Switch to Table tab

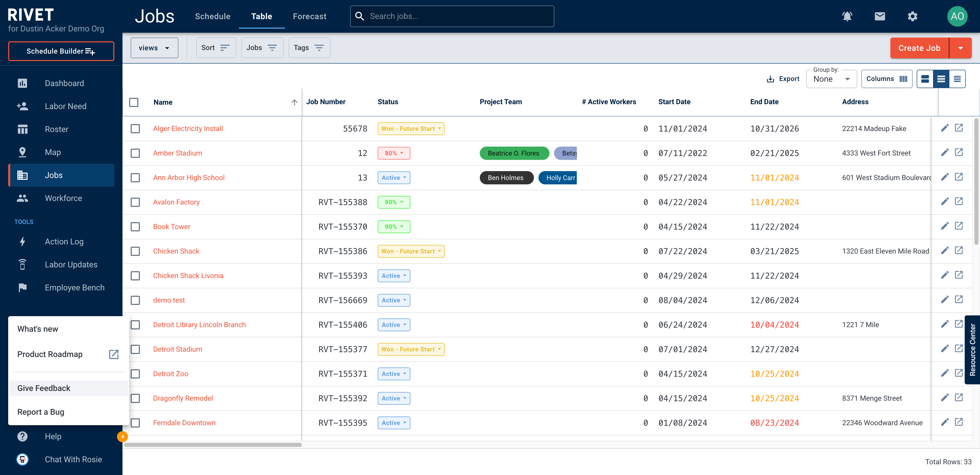pyautogui.click(x=262, y=16)
